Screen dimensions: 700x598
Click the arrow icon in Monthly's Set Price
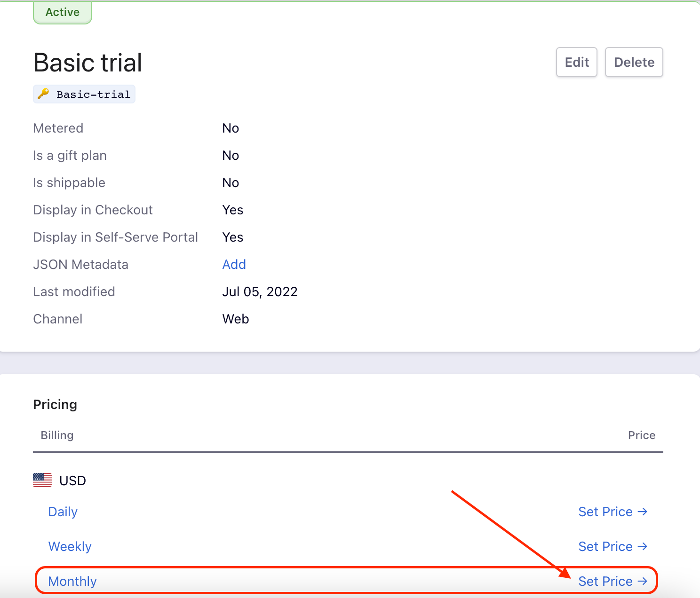[643, 581]
